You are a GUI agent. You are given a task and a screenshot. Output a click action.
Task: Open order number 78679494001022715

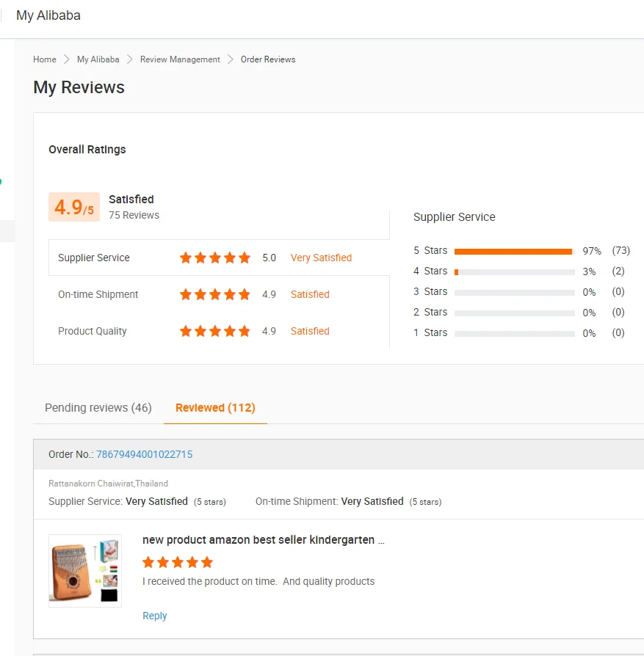tap(145, 454)
